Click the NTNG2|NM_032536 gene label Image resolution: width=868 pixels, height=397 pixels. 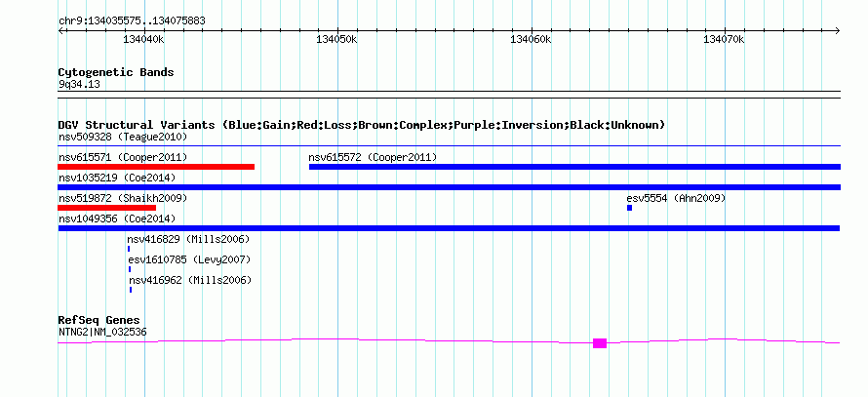(x=102, y=333)
